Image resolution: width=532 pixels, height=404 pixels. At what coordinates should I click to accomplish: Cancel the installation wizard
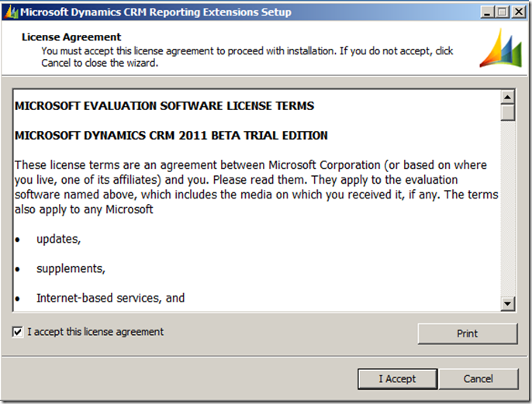point(478,378)
